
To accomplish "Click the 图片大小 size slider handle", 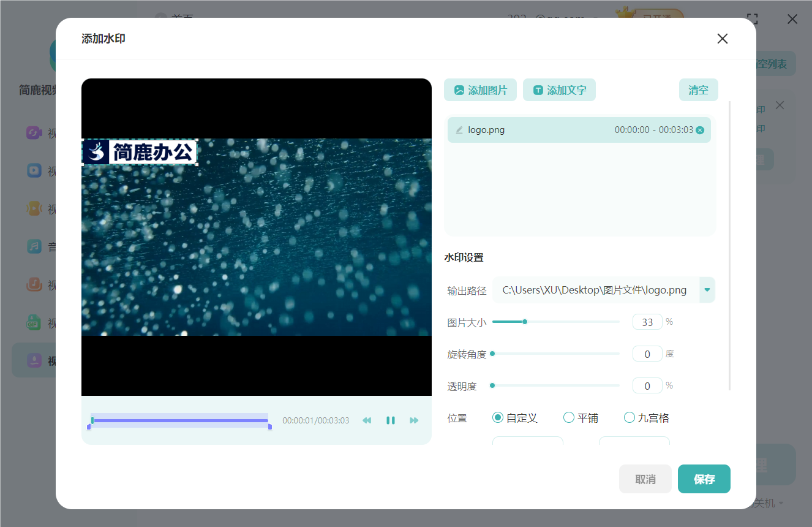I will coord(525,322).
